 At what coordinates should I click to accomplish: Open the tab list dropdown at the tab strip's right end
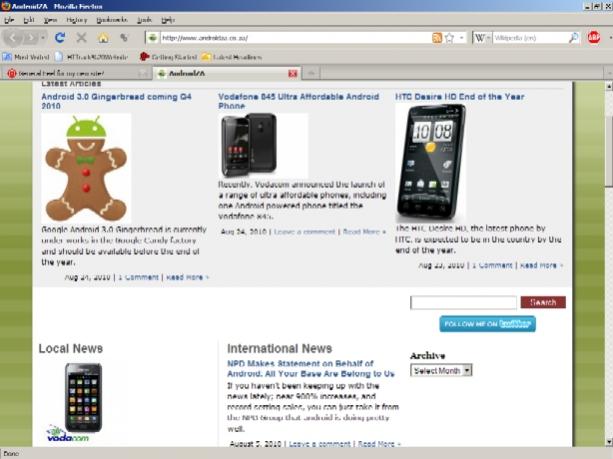(x=609, y=73)
